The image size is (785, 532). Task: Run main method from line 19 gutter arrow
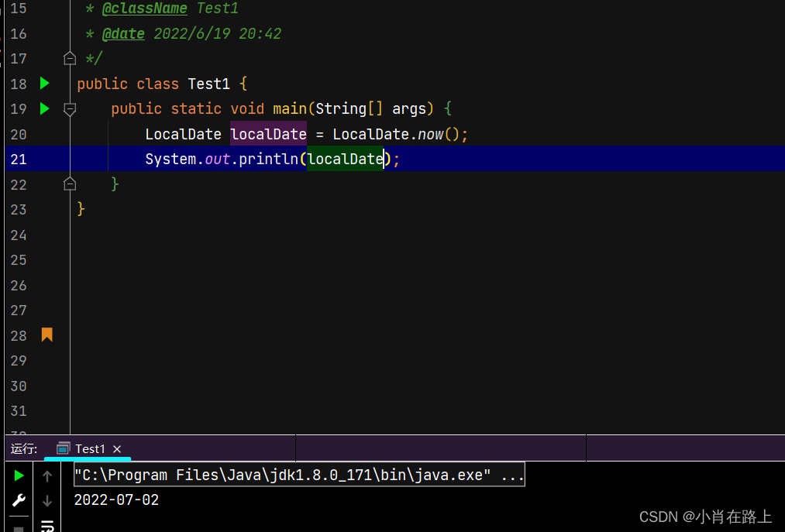44,108
